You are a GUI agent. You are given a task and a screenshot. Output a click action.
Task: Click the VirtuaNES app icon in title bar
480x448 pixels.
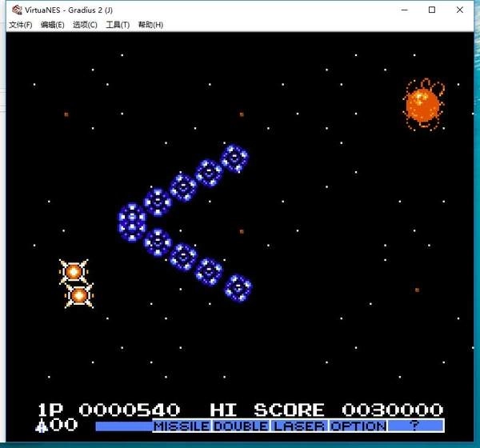coord(15,10)
